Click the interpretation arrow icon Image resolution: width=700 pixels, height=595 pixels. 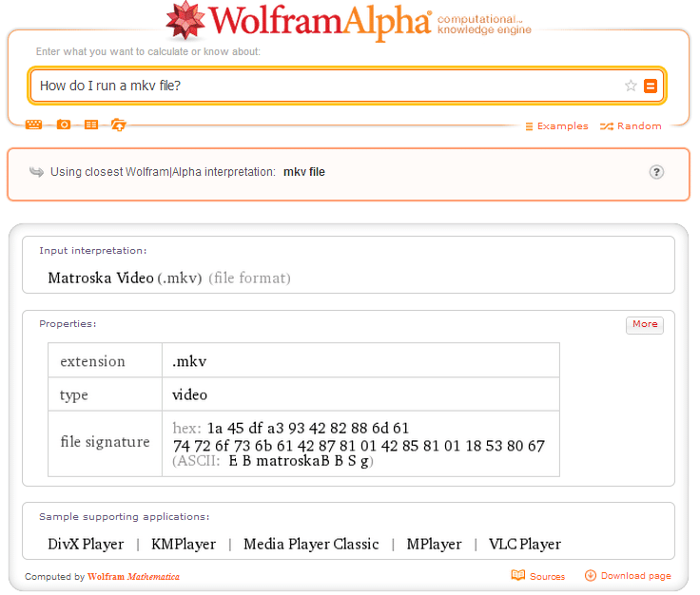pyautogui.click(x=36, y=172)
